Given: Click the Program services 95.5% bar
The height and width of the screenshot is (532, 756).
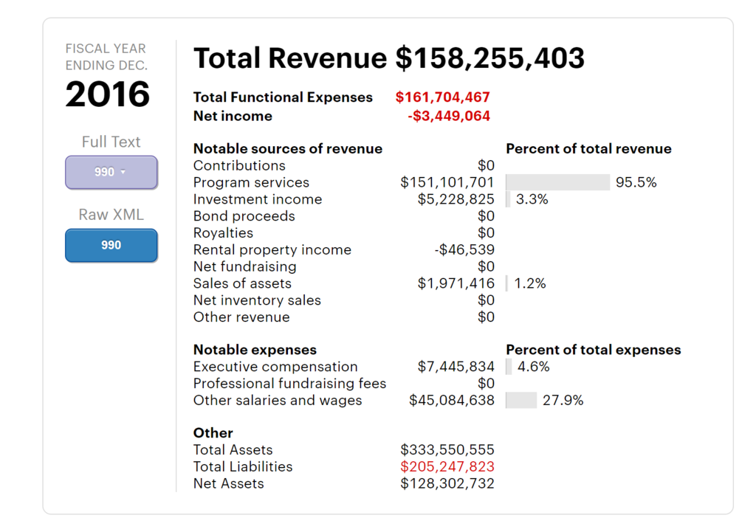Looking at the screenshot, I should click(557, 182).
